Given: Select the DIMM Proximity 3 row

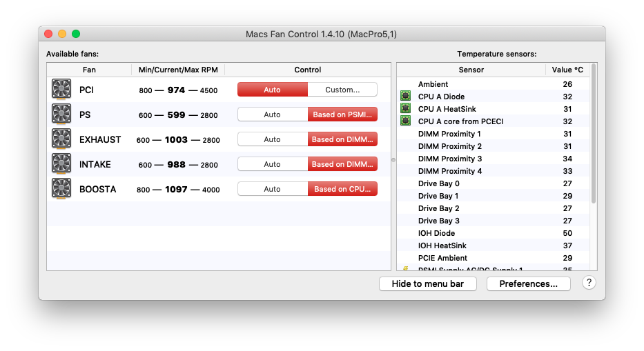Looking at the screenshot, I should (494, 159).
